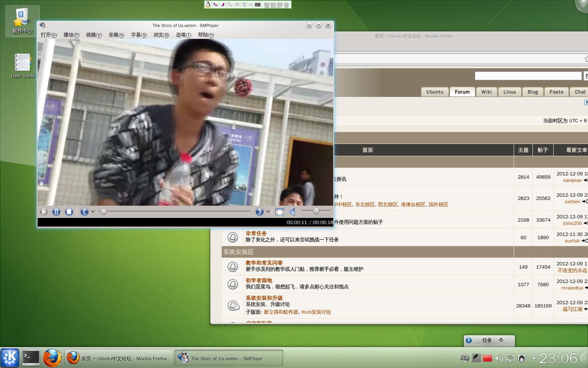This screenshot has height=368, width=588.
Task: Select the Wiki tab in Firefox
Action: tap(486, 92)
